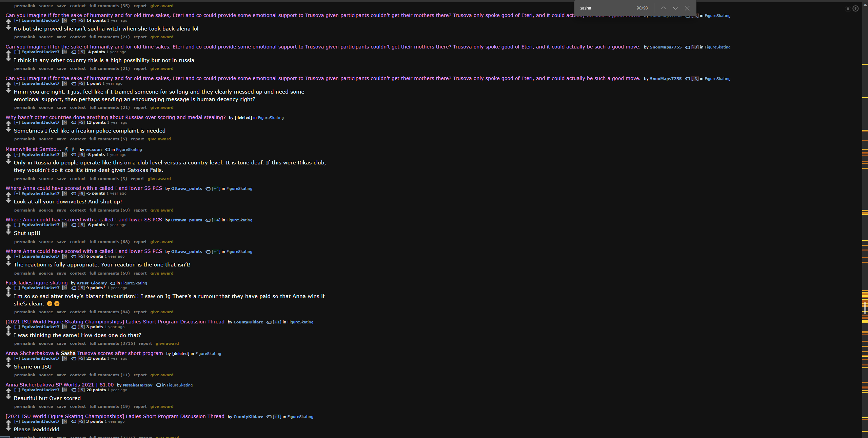Image resolution: width=868 pixels, height=438 pixels.
Task: Click 'context' under 'Shame on ISU' comment
Action: [x=78, y=375]
